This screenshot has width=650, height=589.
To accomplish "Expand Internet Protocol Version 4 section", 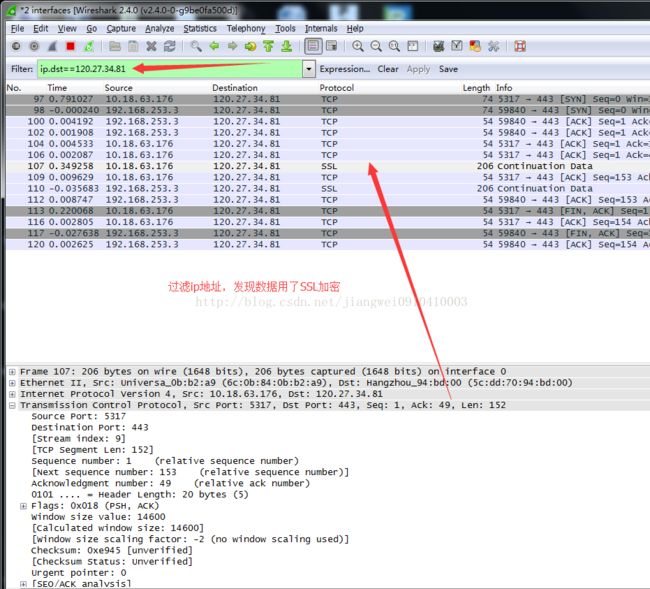I will tap(12, 394).
